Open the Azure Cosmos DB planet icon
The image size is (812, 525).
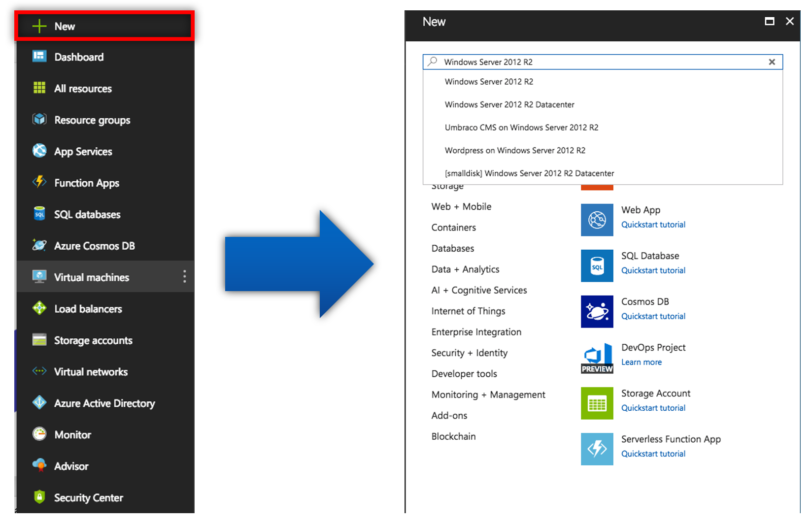(39, 245)
